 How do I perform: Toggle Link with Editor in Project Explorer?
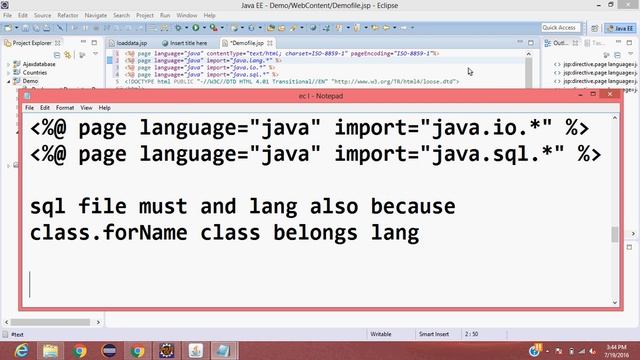coord(68,55)
